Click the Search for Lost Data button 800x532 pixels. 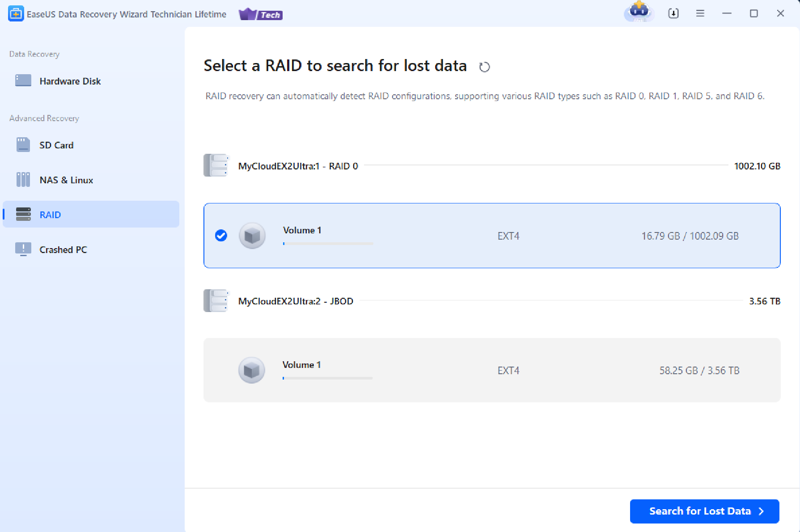coord(704,511)
